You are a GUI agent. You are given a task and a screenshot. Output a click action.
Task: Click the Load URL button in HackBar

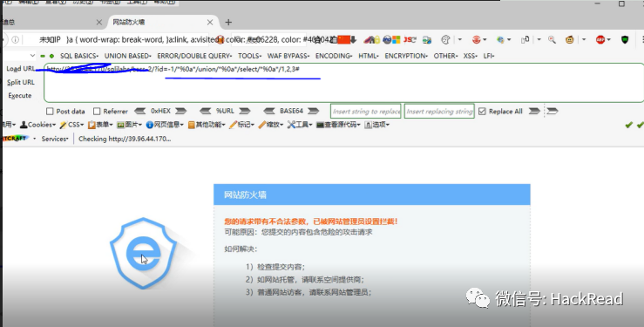21,69
